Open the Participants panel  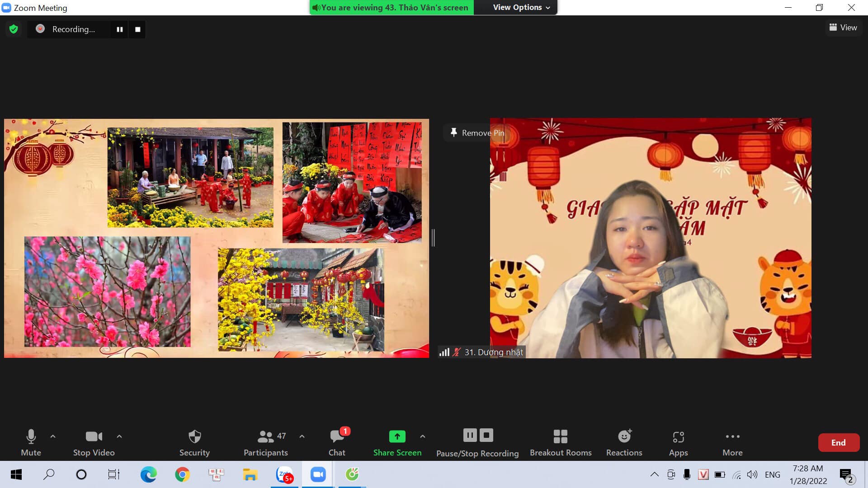click(266, 443)
